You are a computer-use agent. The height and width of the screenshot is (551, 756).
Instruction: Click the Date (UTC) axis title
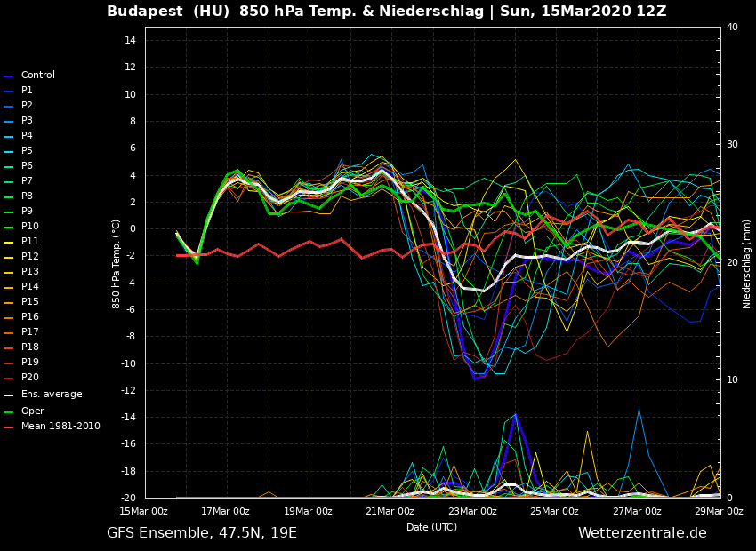(x=431, y=527)
